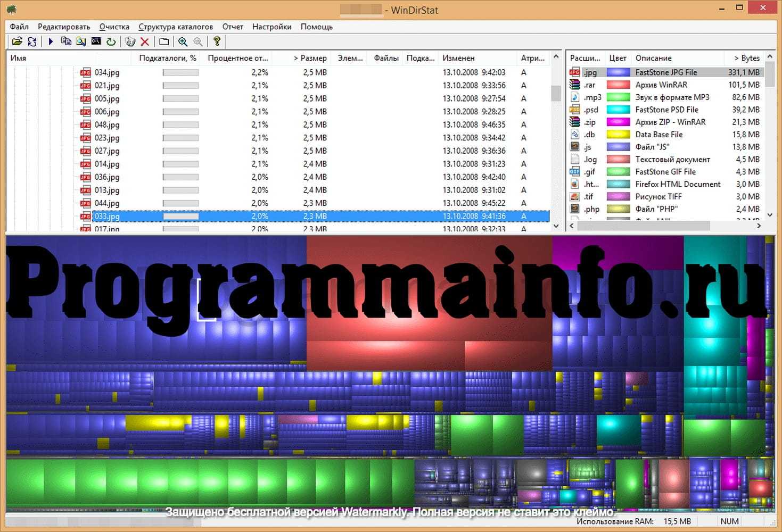Open Explorer here via magnifier-folder icon
This screenshot has width=782, height=532.
tap(81, 41)
